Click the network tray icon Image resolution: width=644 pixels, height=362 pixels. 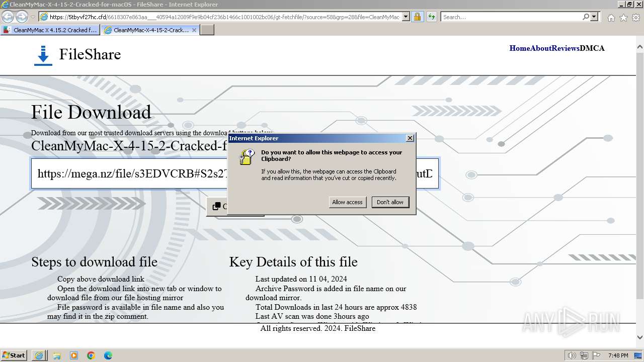[x=584, y=355]
